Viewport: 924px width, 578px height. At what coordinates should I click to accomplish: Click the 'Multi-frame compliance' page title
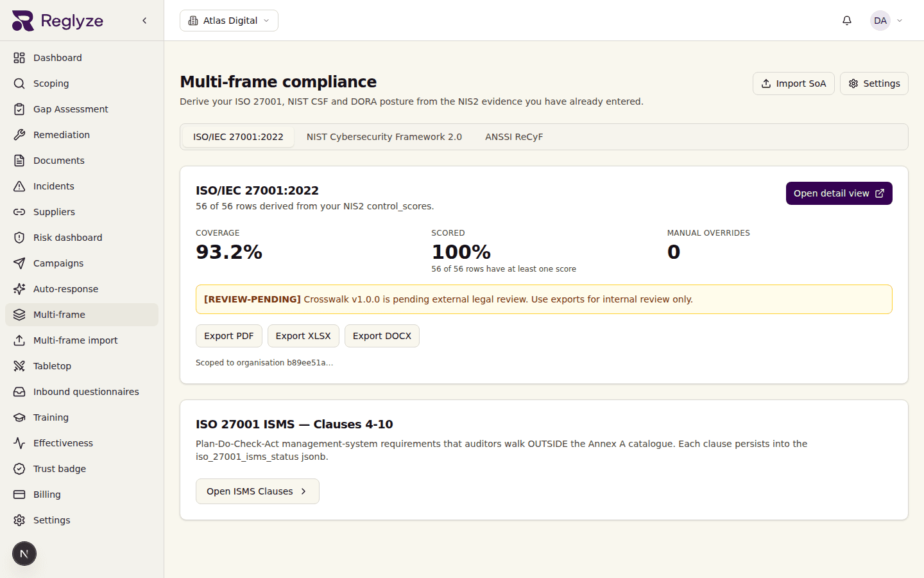(278, 82)
